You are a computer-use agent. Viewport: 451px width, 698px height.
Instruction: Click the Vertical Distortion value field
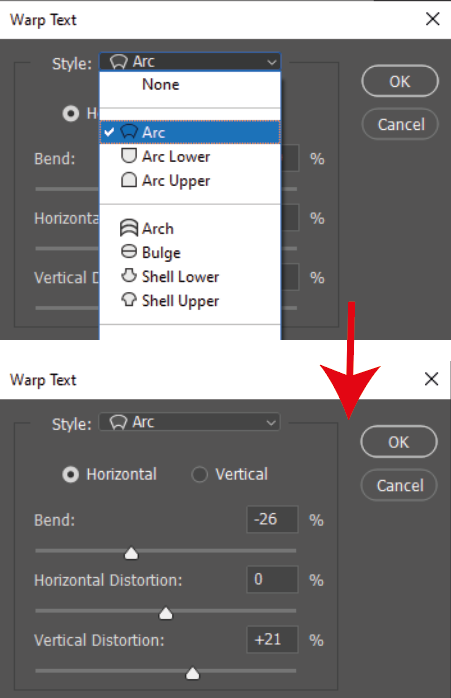(x=272, y=640)
